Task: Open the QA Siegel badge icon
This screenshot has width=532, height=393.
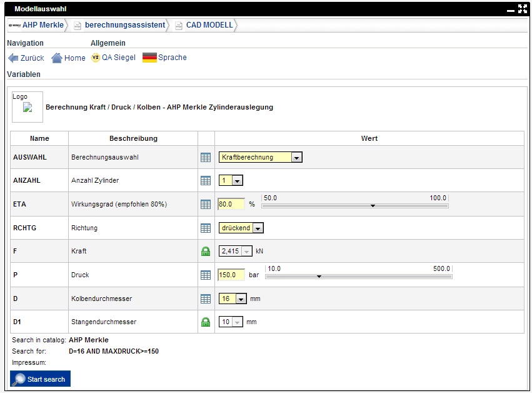Action: (96, 58)
